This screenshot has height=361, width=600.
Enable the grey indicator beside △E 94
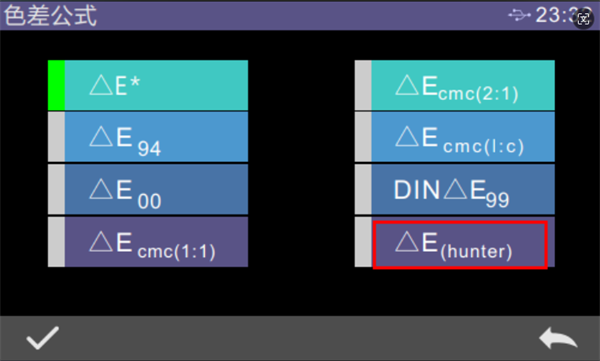pyautogui.click(x=56, y=137)
